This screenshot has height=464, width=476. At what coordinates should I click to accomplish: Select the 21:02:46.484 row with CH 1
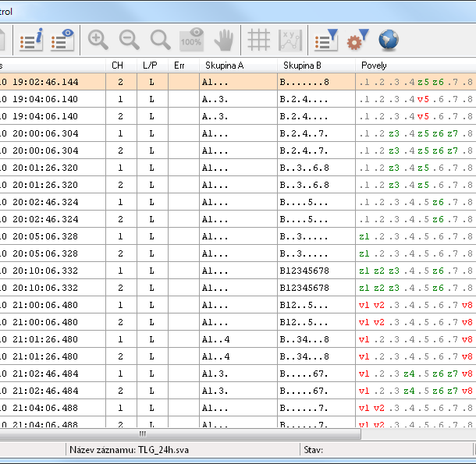coord(238,374)
